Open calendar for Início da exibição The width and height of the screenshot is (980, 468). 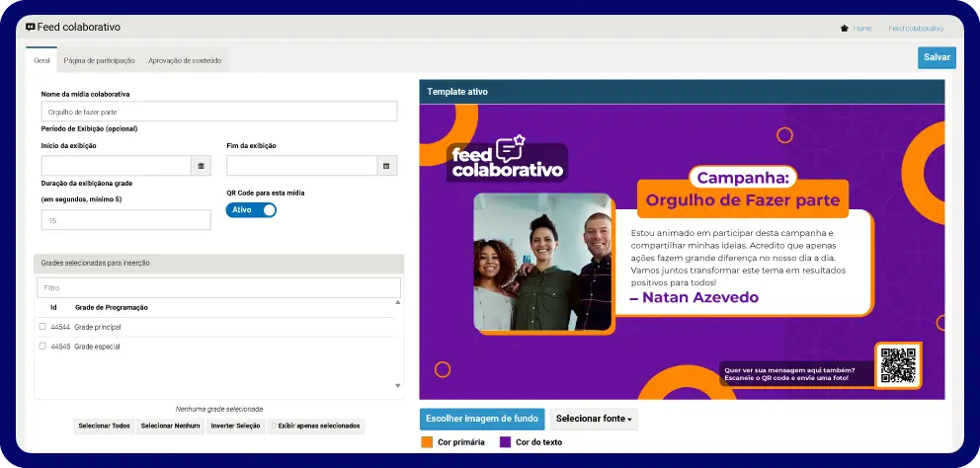(202, 166)
